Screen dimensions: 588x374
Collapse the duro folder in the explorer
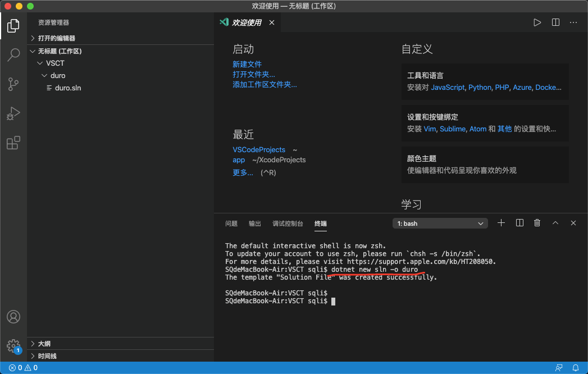[x=54, y=75]
